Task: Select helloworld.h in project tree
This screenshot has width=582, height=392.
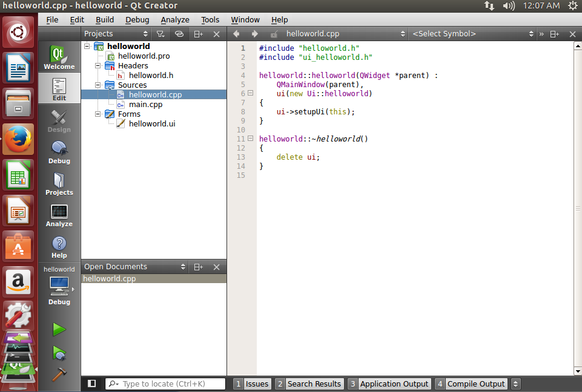Action: [151, 75]
